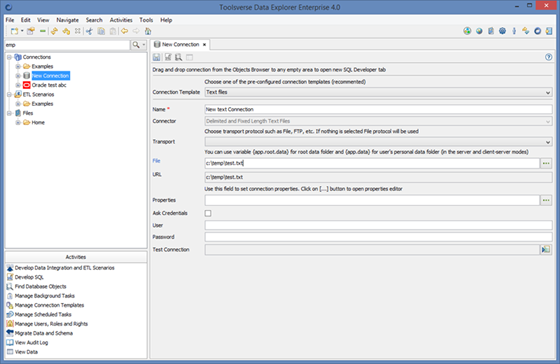This screenshot has height=364, width=560.
Task: Click the home icon in main toolbar
Action: tap(148, 31)
